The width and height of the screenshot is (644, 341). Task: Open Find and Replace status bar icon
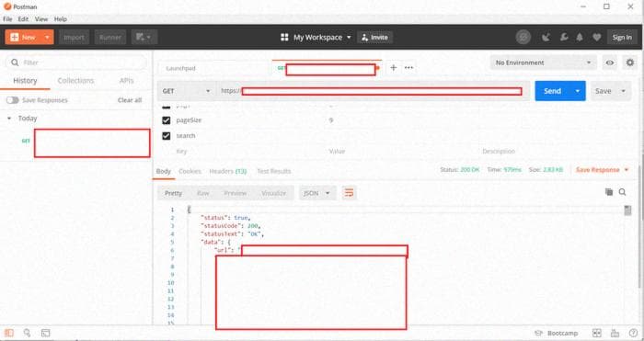pos(27,333)
